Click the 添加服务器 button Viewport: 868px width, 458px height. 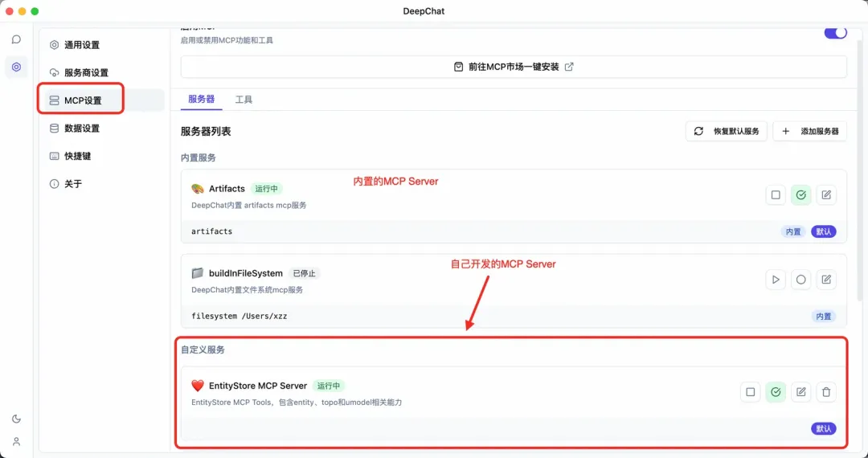tap(809, 131)
